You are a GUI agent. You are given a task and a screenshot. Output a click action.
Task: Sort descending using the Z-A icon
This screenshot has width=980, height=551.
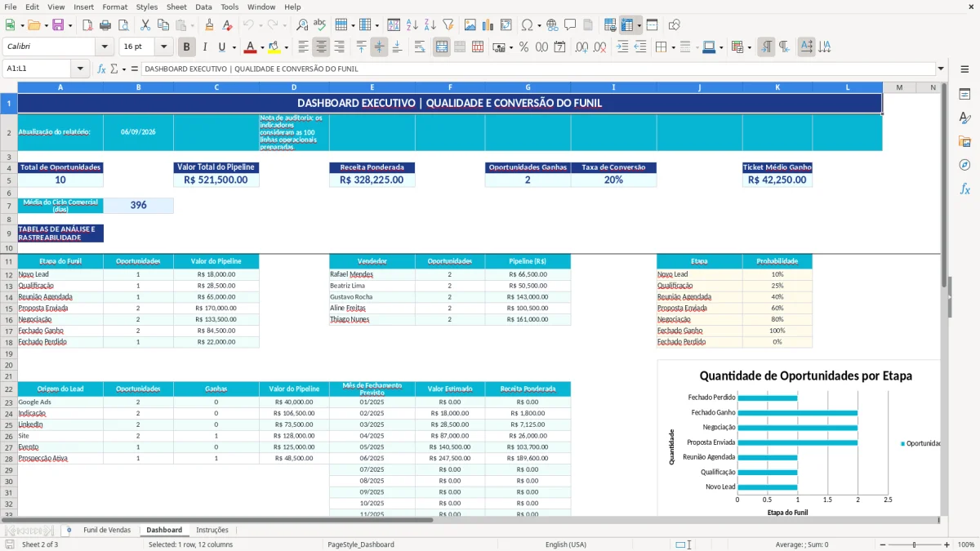click(x=430, y=25)
